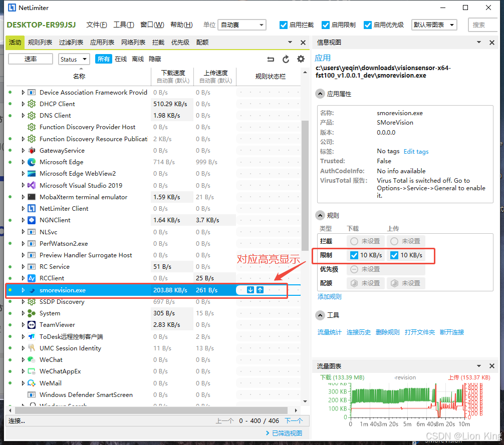The width and height of the screenshot is (504, 445).
Task: Click the Microsoft Edge WebView2 icon
Action: pyautogui.click(x=32, y=174)
